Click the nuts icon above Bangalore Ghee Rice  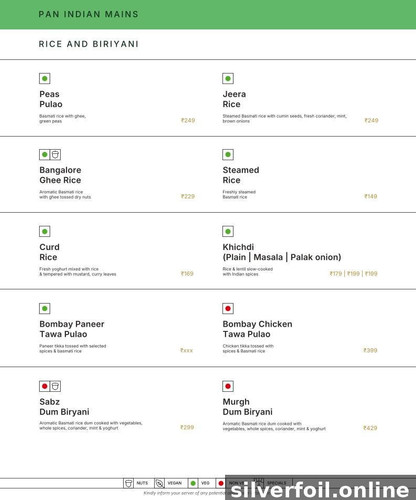pyautogui.click(x=55, y=155)
